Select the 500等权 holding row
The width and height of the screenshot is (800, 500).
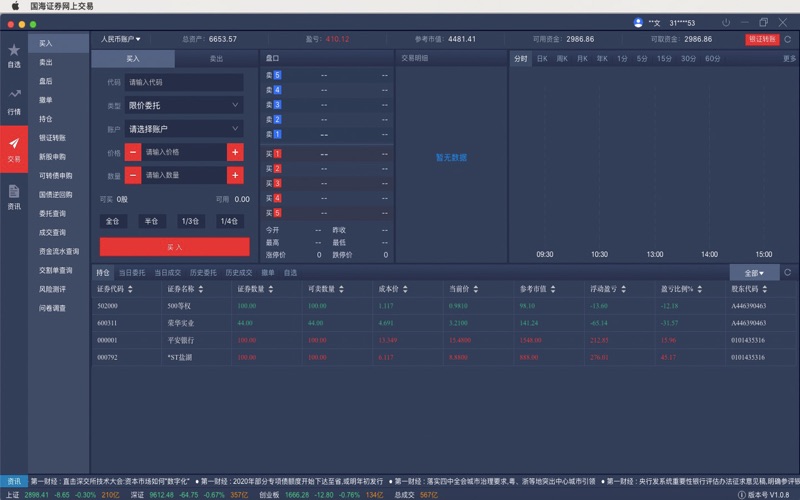[445, 306]
